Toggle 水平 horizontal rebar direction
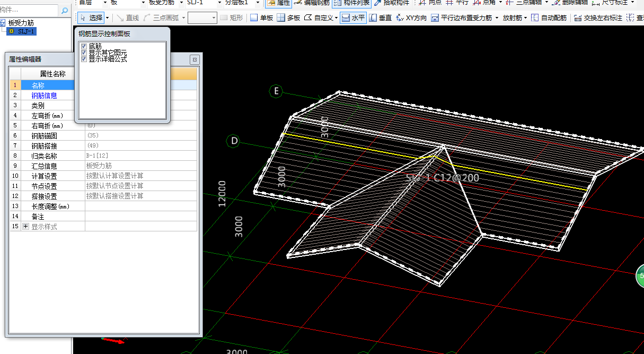The height and width of the screenshot is (354, 644). [354, 18]
